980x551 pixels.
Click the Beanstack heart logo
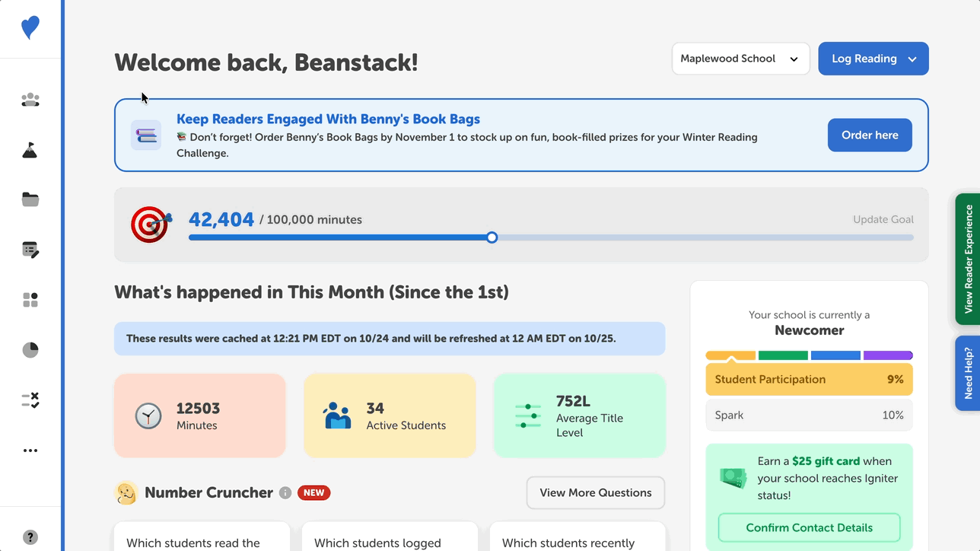pos(30,28)
